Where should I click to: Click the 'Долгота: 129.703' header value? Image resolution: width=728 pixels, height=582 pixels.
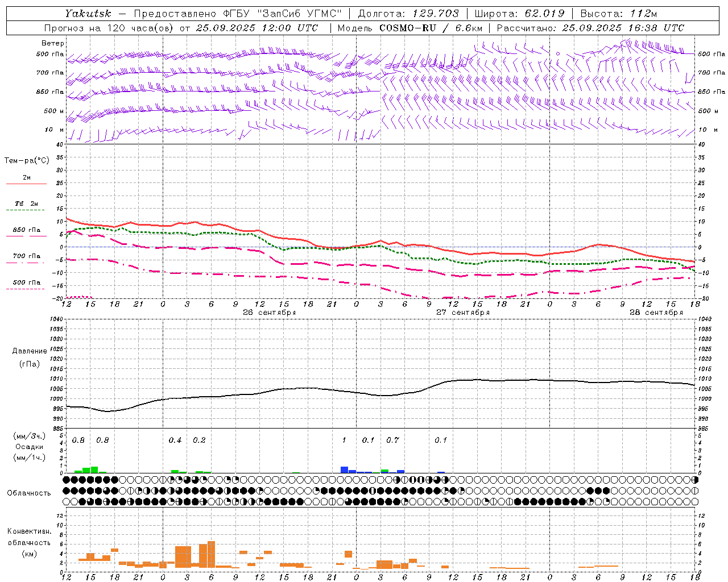(x=408, y=14)
